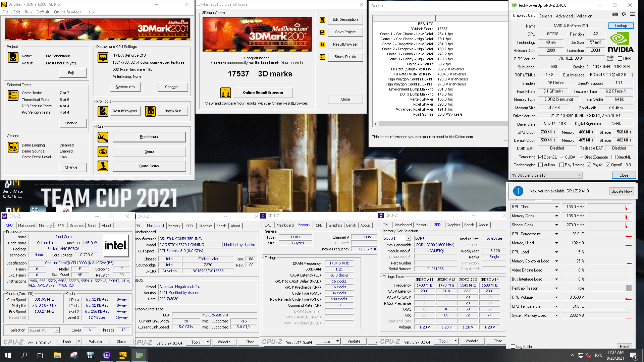Open File Explorer from taskbar

[x=57, y=355]
